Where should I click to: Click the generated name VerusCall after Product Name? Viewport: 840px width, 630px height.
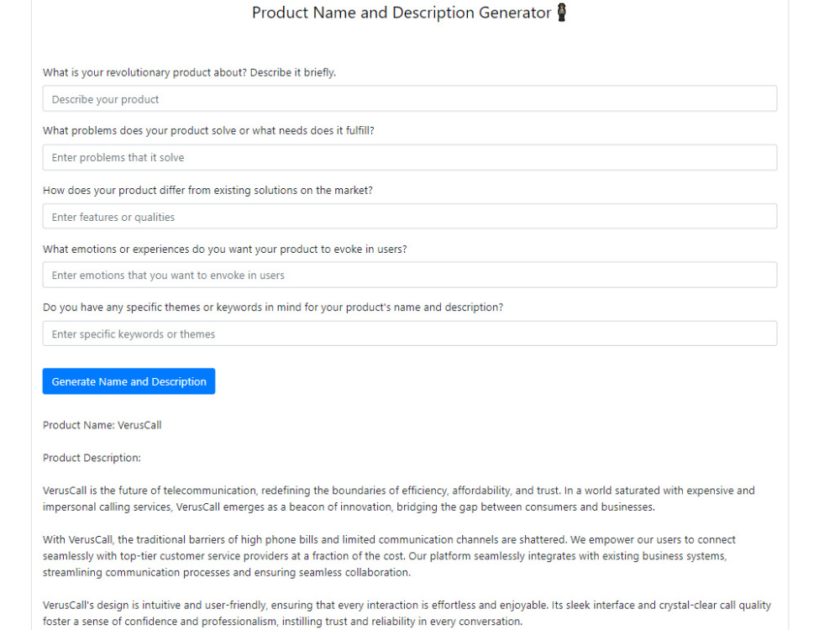139,425
